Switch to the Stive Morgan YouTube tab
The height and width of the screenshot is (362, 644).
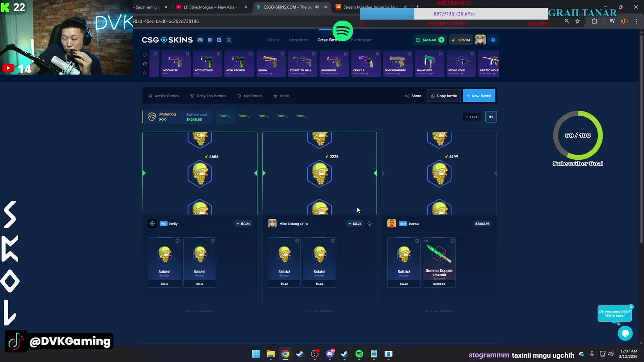[211, 7]
